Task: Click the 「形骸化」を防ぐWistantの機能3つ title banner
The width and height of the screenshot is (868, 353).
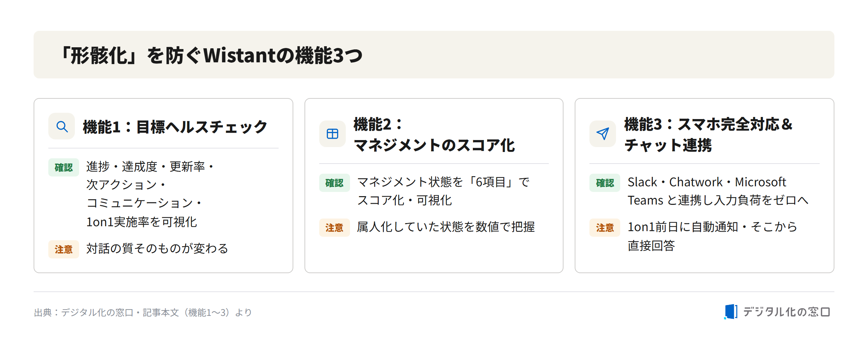Action: point(434,55)
